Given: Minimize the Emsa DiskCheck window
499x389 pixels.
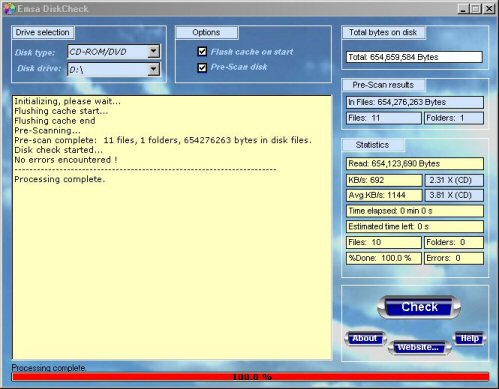Looking at the screenshot, I should [x=463, y=9].
